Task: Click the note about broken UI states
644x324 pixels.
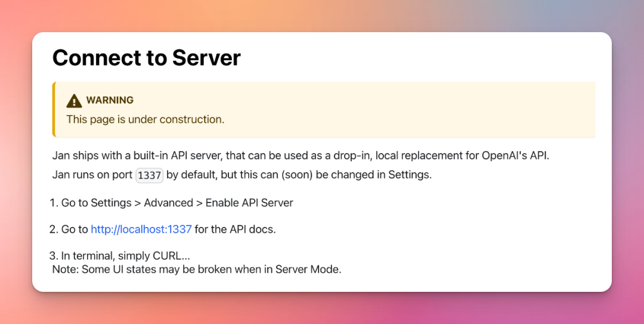Action: coord(197,269)
